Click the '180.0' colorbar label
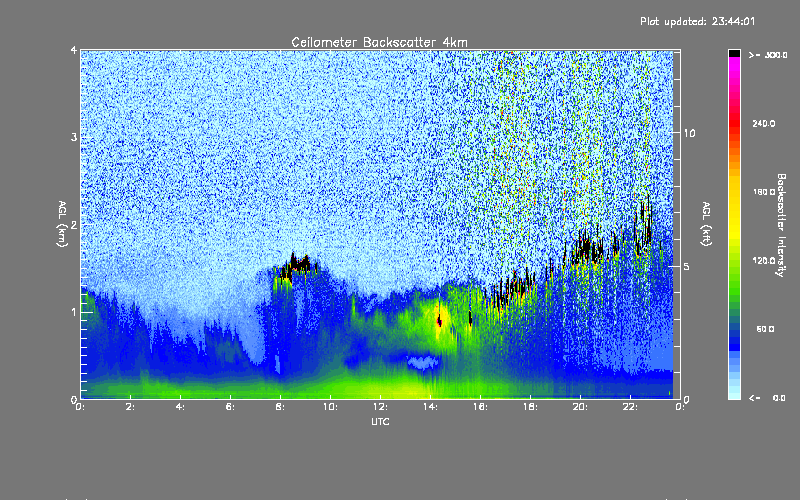800x500 pixels. point(764,192)
